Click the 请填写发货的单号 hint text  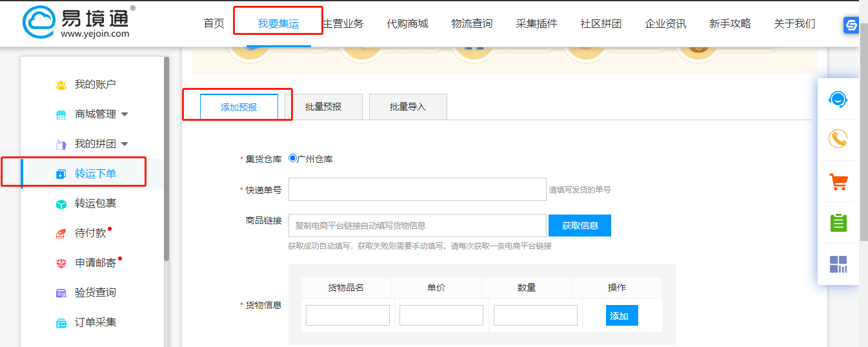click(x=580, y=190)
